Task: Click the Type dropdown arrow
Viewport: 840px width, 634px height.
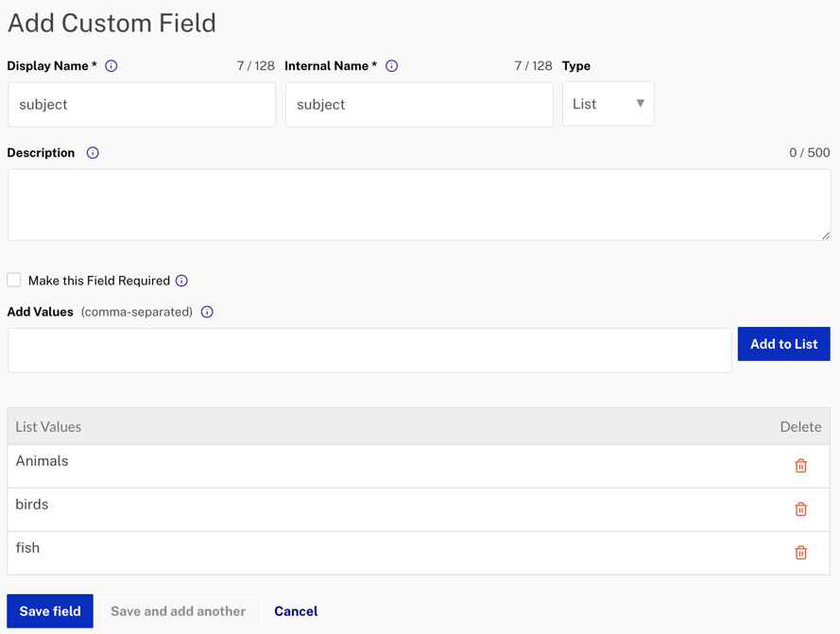Action: (641, 103)
